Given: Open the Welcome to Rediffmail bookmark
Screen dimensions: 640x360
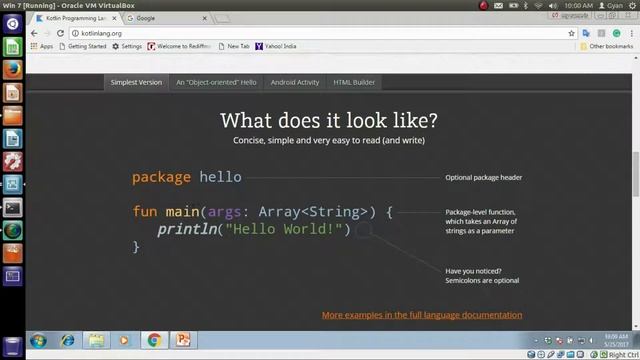Looking at the screenshot, I should 179,46.
